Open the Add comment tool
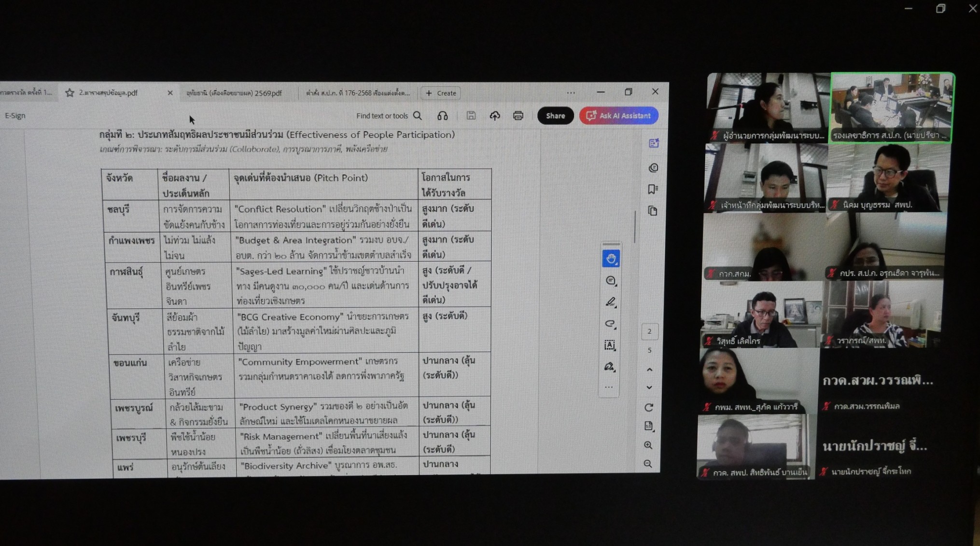Viewport: 980px width, 546px height. (x=610, y=281)
